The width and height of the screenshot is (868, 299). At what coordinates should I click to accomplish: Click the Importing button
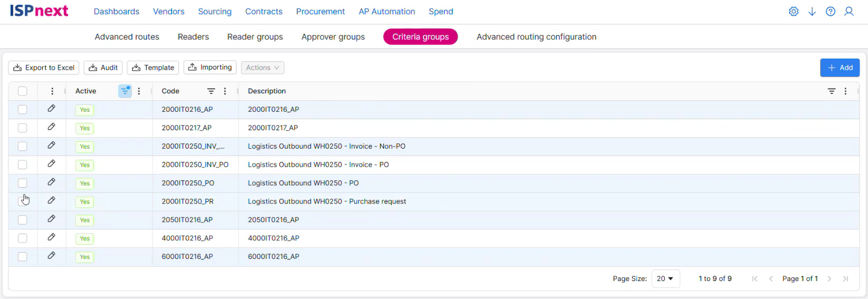(x=210, y=67)
